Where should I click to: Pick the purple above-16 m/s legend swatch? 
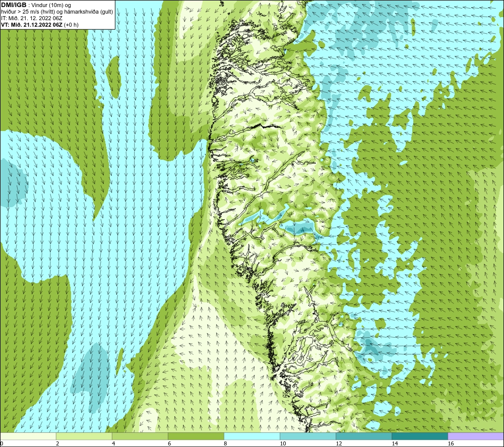476,436
